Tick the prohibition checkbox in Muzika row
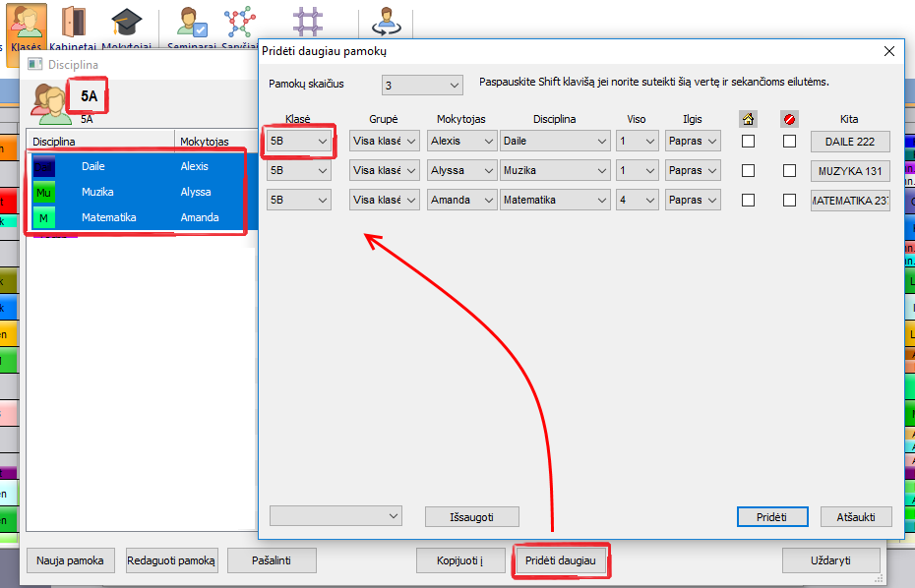 click(789, 171)
